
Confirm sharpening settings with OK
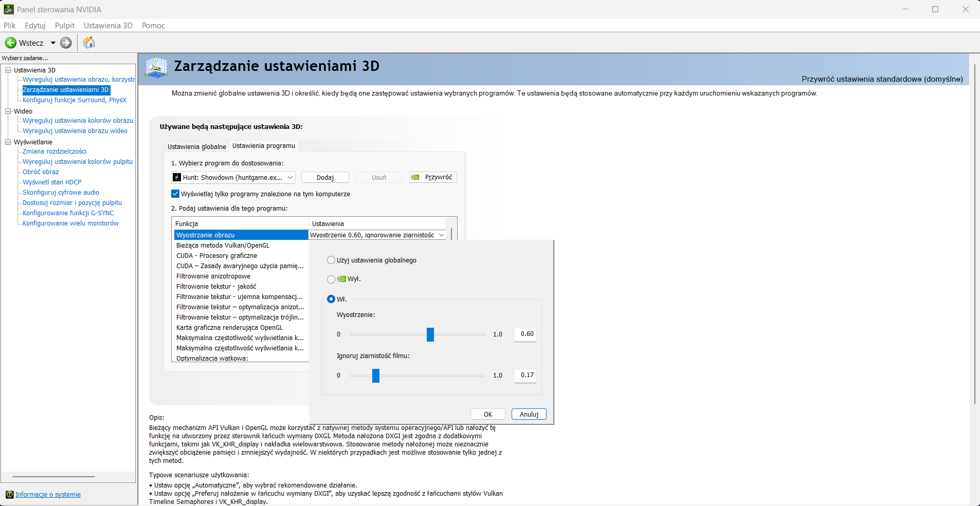pos(488,414)
